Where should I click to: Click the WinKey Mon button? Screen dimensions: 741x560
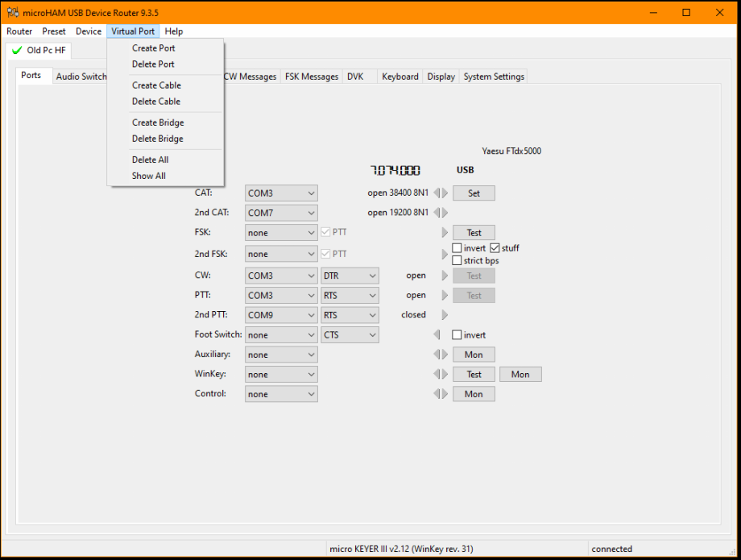point(520,375)
